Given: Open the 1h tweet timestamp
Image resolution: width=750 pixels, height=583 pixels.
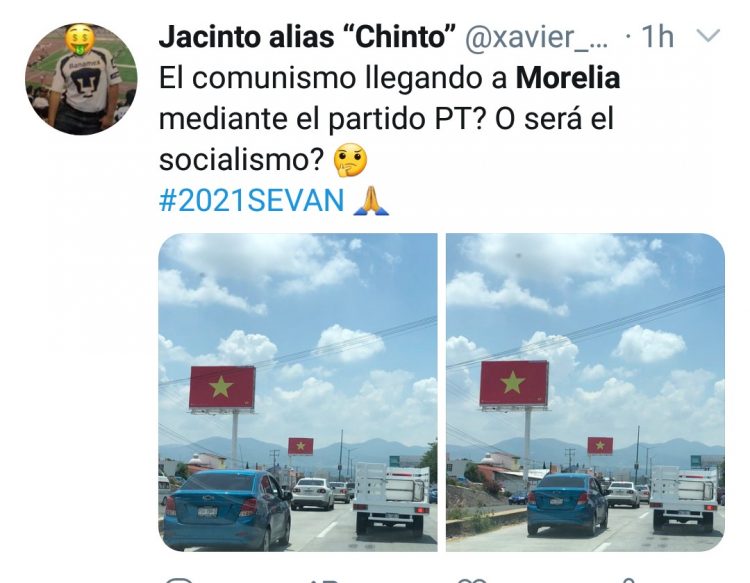Looking at the screenshot, I should click(x=657, y=36).
